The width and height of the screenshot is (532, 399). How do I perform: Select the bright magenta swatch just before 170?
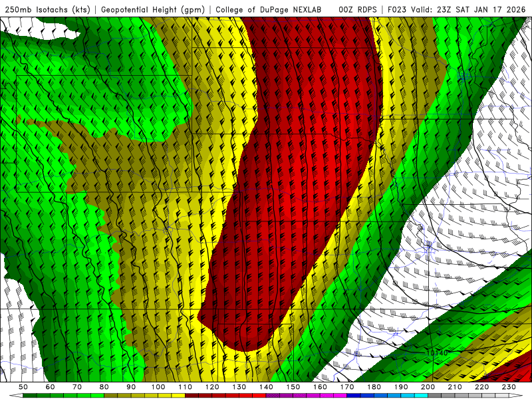point(340,396)
